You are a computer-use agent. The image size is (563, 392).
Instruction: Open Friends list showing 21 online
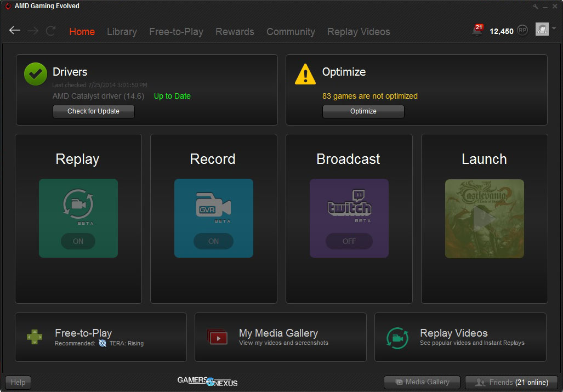(511, 382)
